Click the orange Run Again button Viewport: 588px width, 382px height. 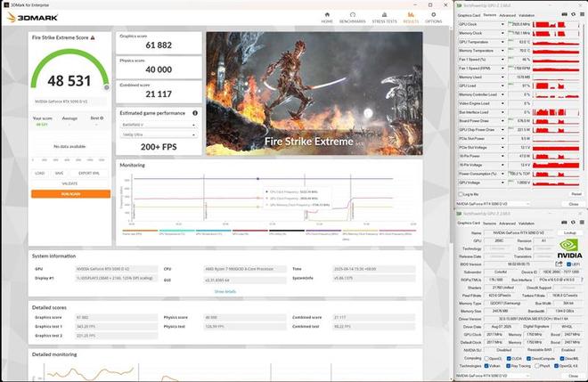click(x=70, y=193)
